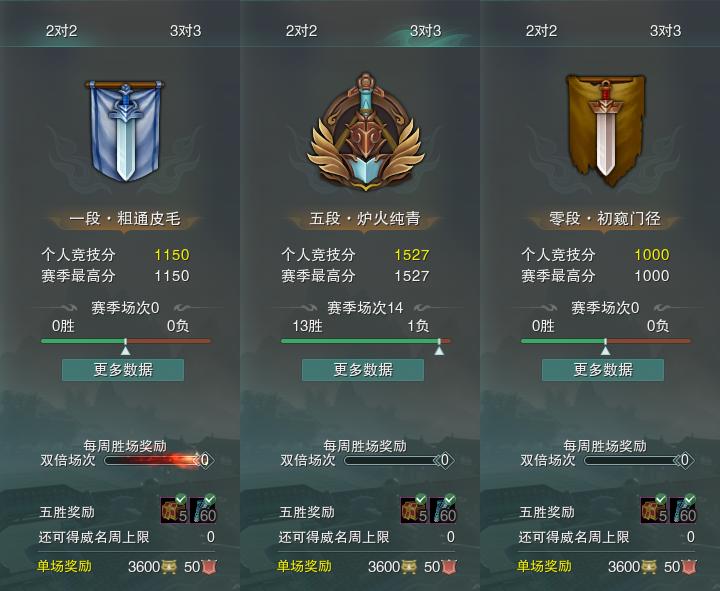Click the 60 item reward icon in left panel
The width and height of the screenshot is (720, 591).
coord(203,509)
